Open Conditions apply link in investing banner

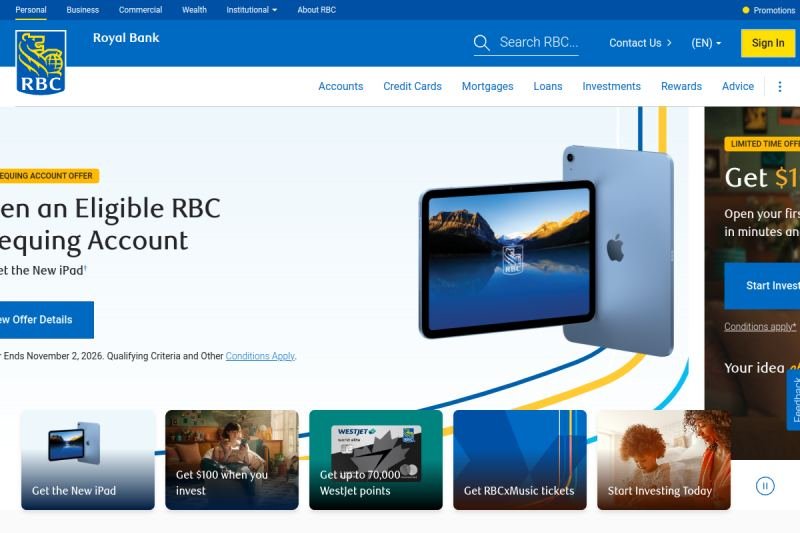click(x=760, y=326)
